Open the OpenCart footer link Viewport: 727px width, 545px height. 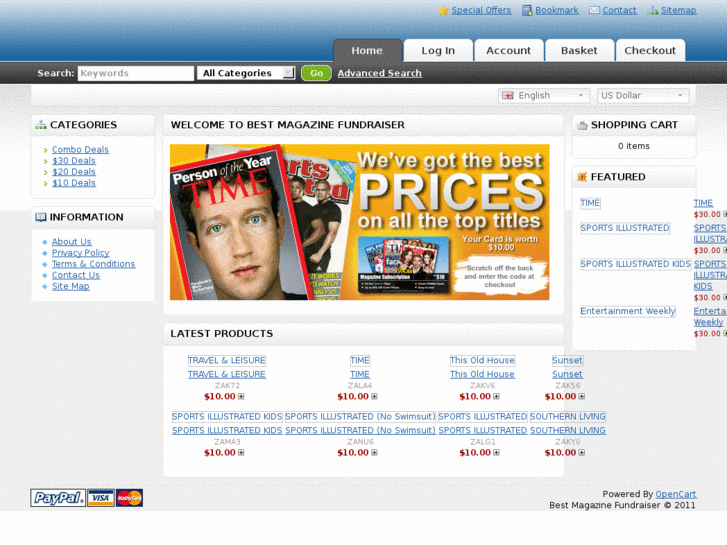coord(676,494)
